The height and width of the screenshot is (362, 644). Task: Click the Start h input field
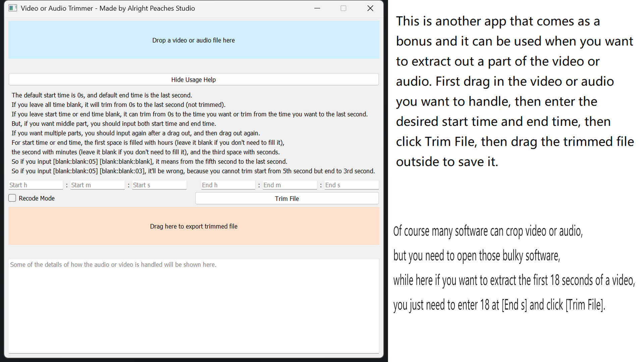[x=35, y=185]
